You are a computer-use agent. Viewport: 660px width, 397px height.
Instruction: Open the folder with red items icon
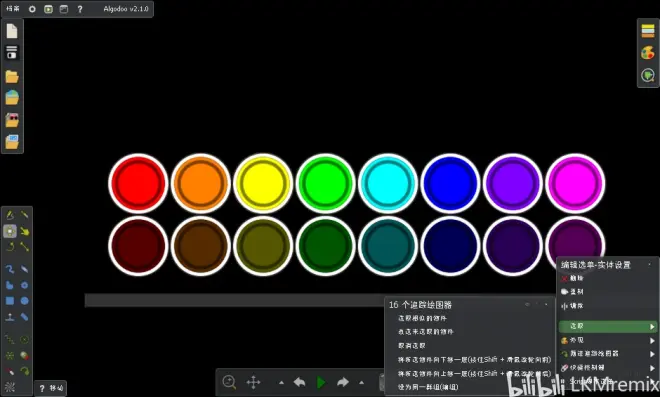pyautogui.click(x=12, y=120)
